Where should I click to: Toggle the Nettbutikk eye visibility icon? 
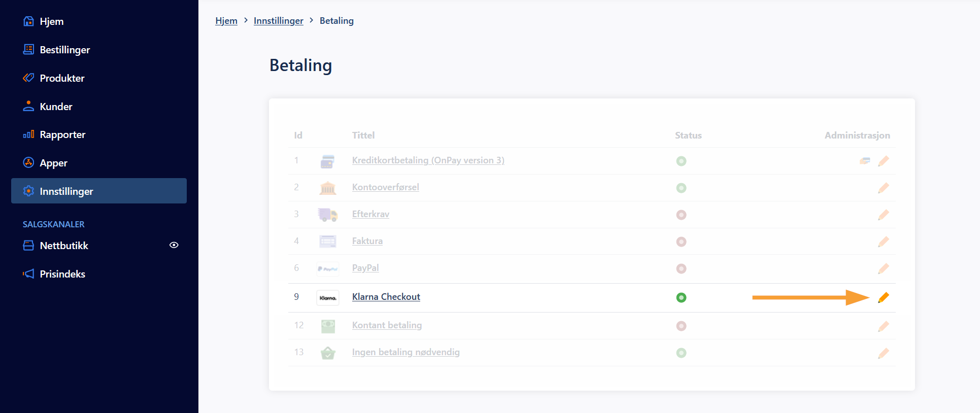[x=174, y=245]
